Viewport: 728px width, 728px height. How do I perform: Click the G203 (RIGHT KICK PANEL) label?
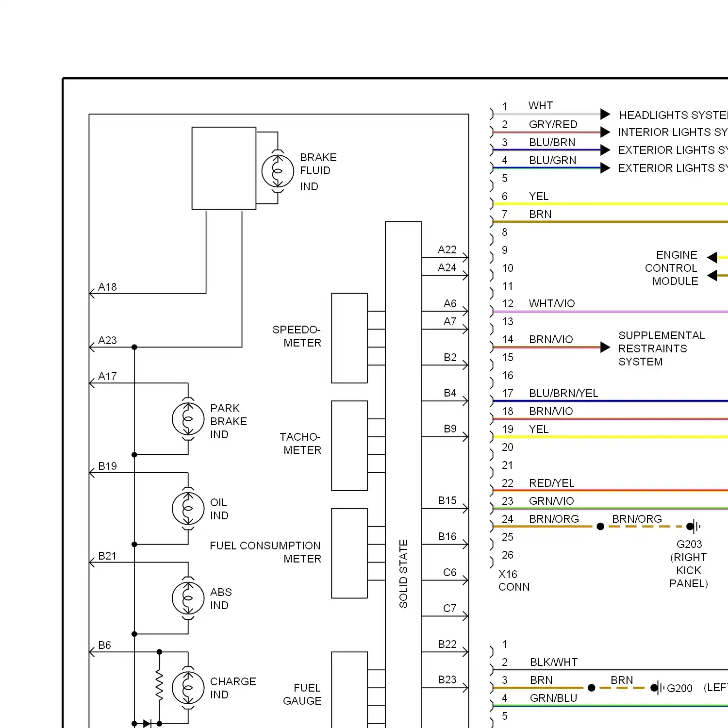click(x=689, y=563)
